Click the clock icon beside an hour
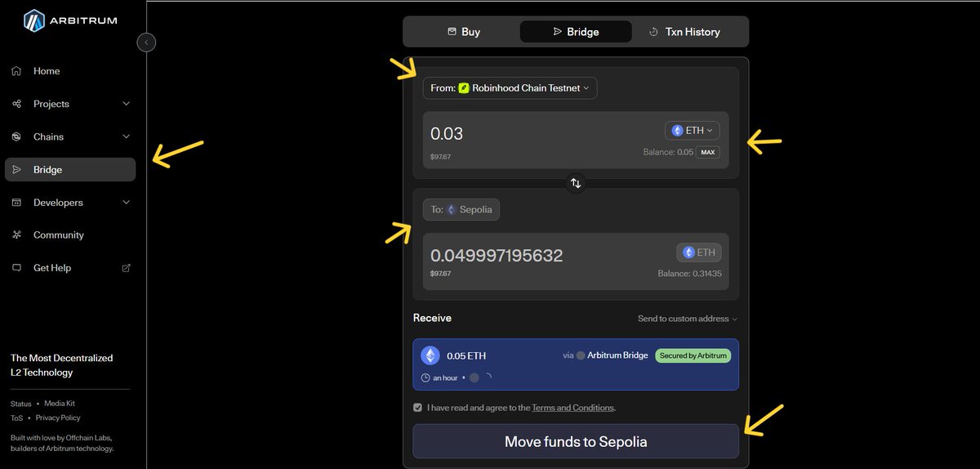Viewport: 980px width, 469px height. point(425,377)
